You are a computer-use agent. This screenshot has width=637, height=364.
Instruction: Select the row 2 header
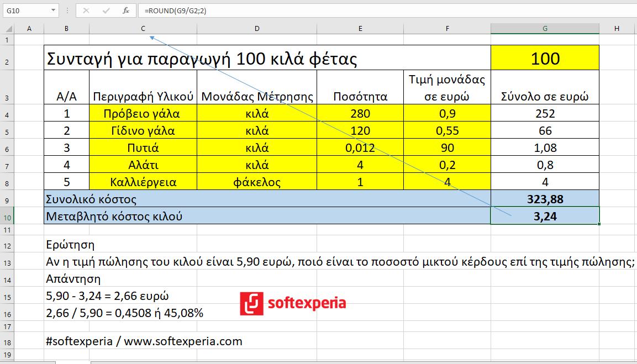click(x=7, y=61)
